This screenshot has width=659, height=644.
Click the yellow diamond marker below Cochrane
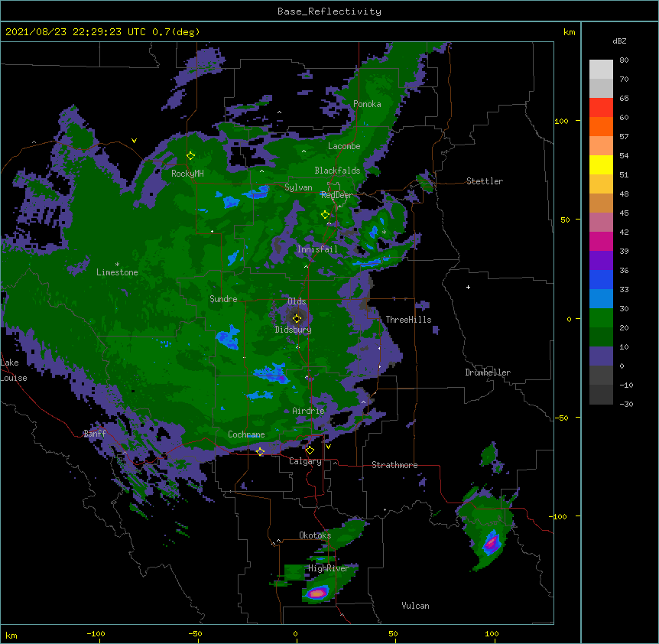(x=260, y=452)
